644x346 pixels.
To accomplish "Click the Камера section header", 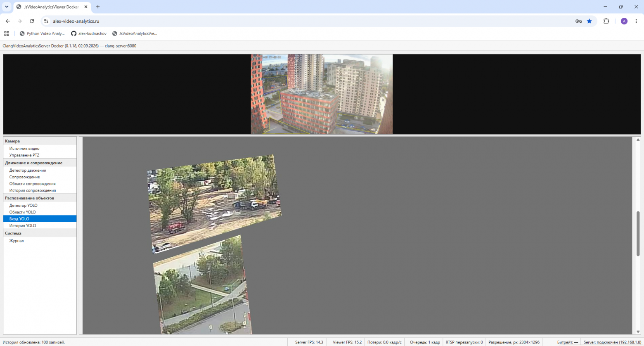I will [x=40, y=141].
